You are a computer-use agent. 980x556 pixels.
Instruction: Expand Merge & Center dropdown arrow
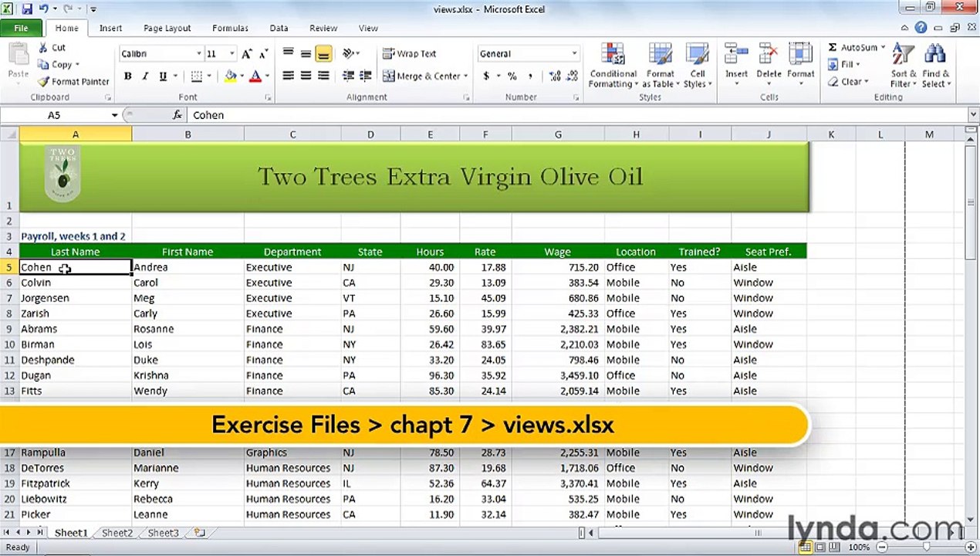coord(467,76)
